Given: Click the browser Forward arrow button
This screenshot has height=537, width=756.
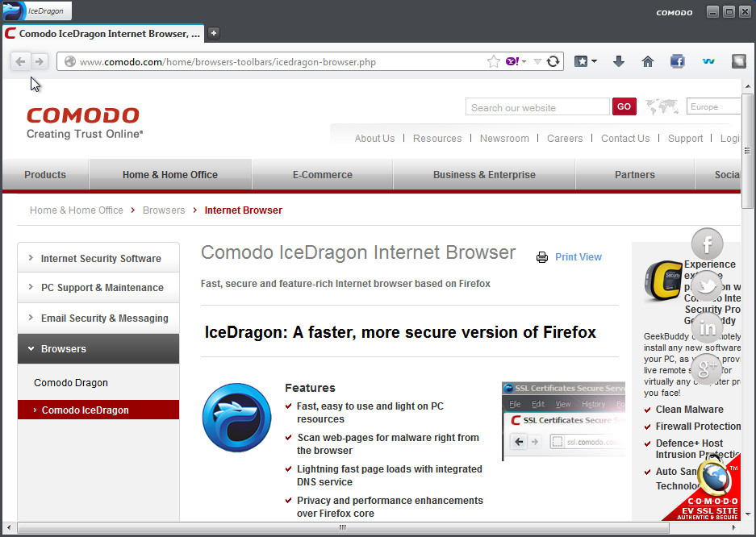Looking at the screenshot, I should [40, 61].
